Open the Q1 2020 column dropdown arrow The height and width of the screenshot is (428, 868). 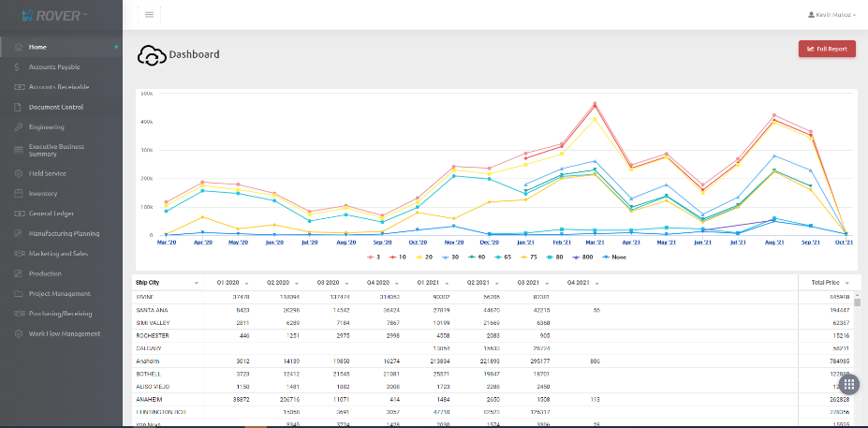tap(246, 284)
